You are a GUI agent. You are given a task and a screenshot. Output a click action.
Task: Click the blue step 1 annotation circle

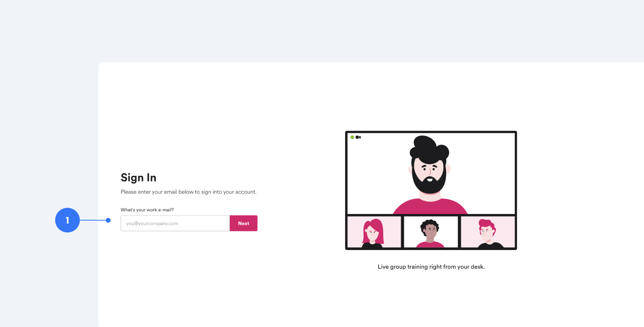pyautogui.click(x=67, y=220)
